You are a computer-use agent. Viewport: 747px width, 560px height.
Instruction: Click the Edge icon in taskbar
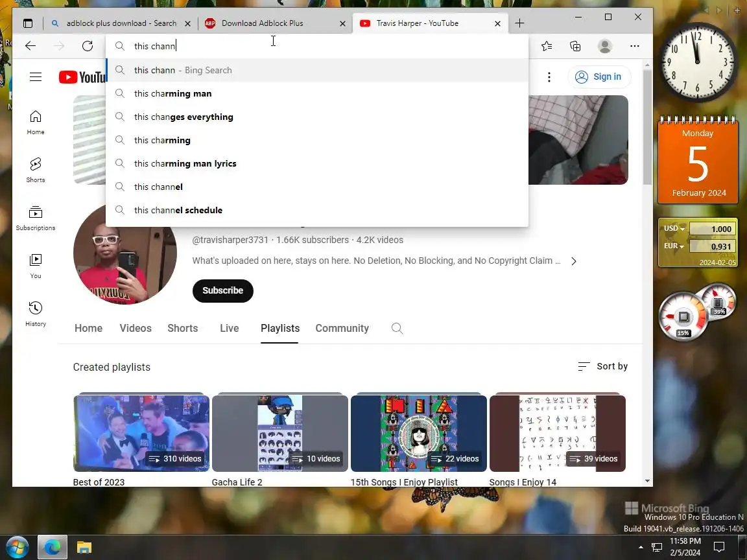[x=52, y=547]
